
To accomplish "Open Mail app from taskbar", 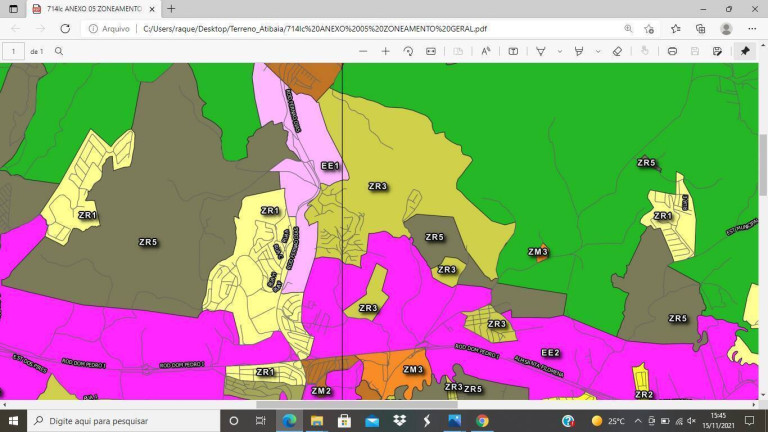I will [x=372, y=421].
